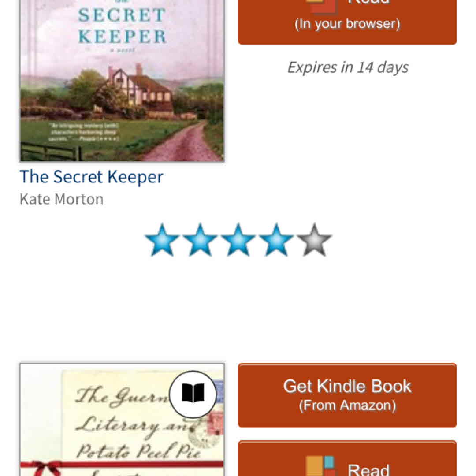Image resolution: width=476 pixels, height=476 pixels.
Task: Click '(From Amazon)' subtitle on Kindle button
Action: [x=348, y=405]
